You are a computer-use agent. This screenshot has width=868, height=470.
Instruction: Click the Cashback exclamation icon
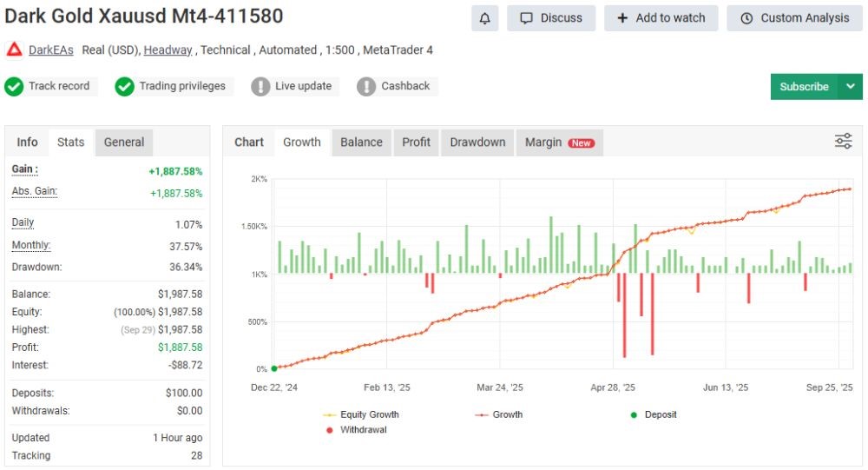366,86
